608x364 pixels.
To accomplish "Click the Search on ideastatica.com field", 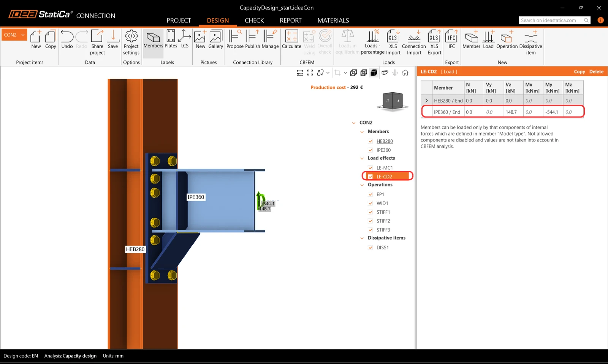I will pyautogui.click(x=554, y=20).
